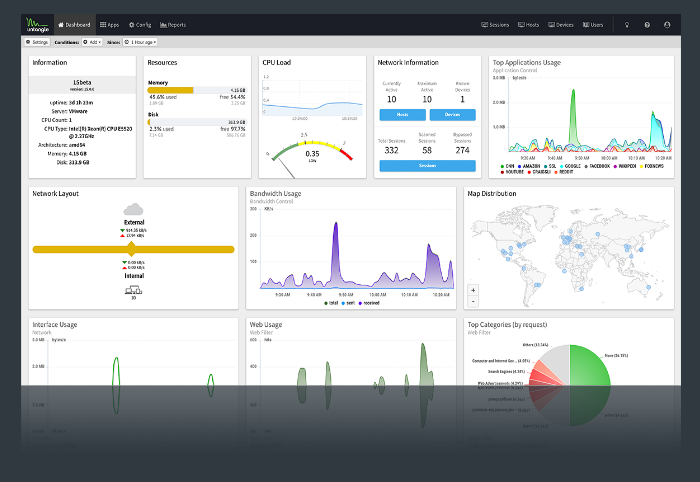Click the Web Usage title
This screenshot has height=482, width=700.
tap(266, 324)
